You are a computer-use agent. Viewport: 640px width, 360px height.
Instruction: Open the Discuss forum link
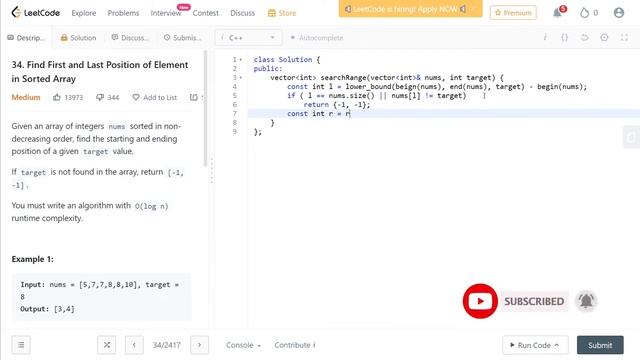(242, 13)
